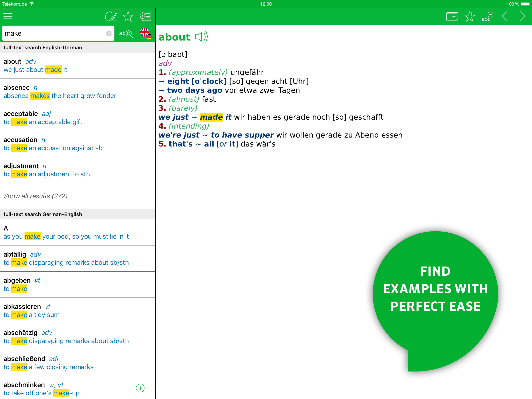Tap info icon next to abschminken
This screenshot has width=532, height=399.
[x=140, y=388]
